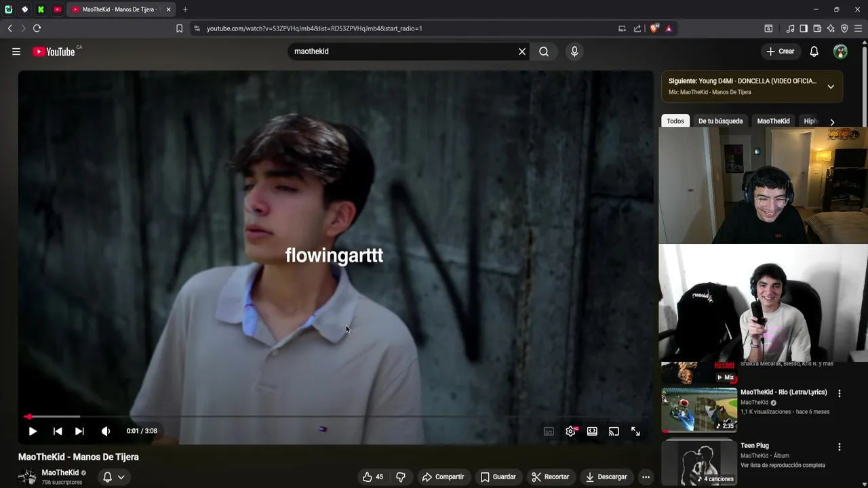Expand the Mix playlist panel chevron
This screenshot has height=488, width=868.
click(x=831, y=87)
